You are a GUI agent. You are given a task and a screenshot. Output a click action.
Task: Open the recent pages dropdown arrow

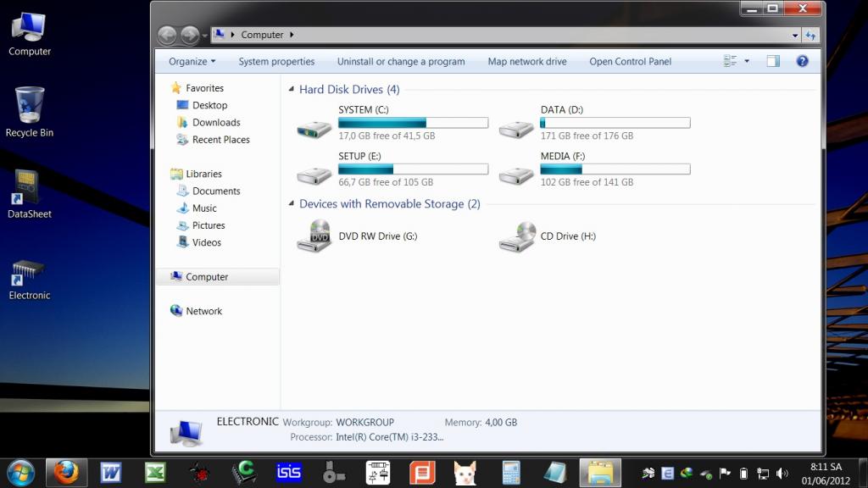coord(204,36)
